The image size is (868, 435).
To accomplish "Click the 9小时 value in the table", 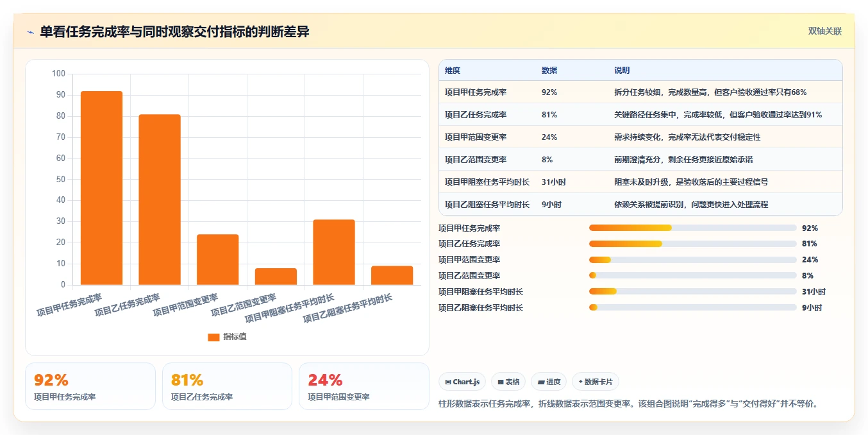I will point(551,205).
